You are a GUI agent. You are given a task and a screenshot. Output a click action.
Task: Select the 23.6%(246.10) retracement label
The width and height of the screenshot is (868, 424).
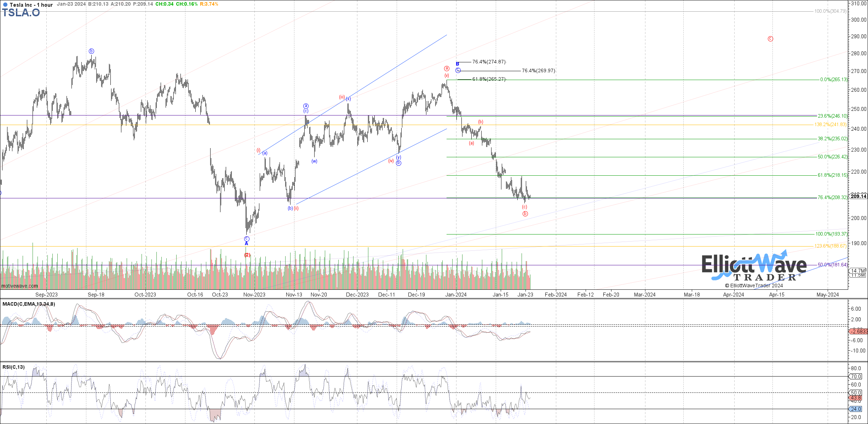833,116
